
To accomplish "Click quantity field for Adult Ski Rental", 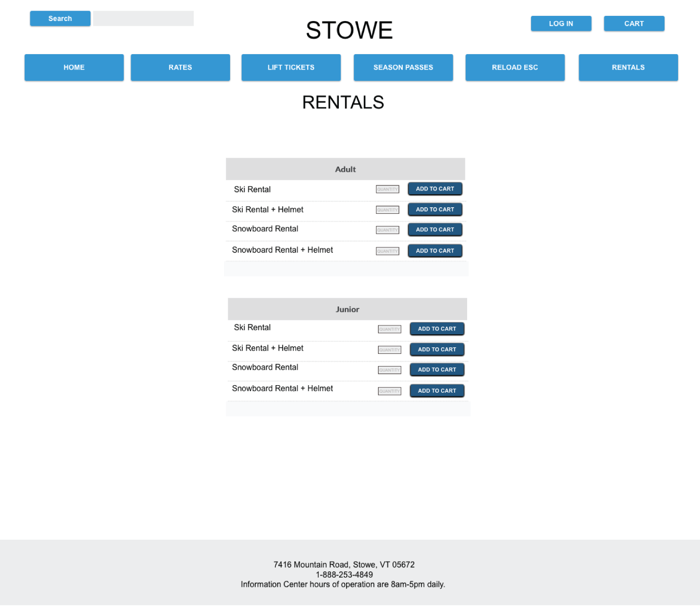I will tap(387, 190).
